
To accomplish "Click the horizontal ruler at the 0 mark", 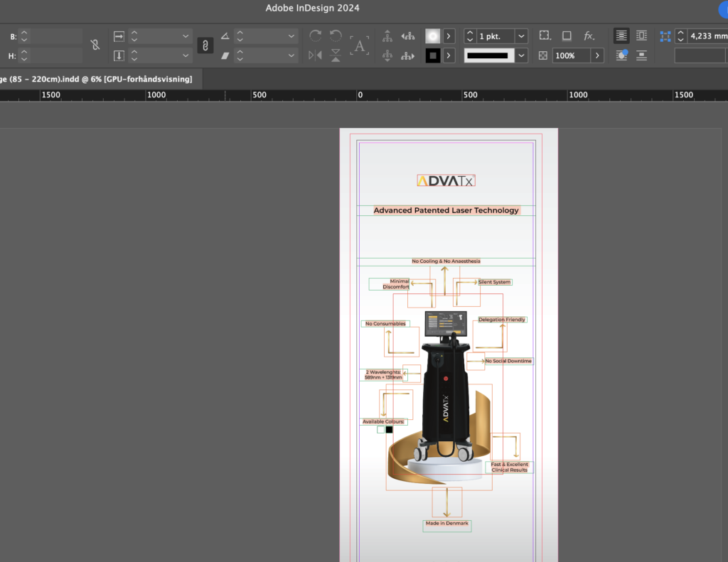I will tap(359, 95).
